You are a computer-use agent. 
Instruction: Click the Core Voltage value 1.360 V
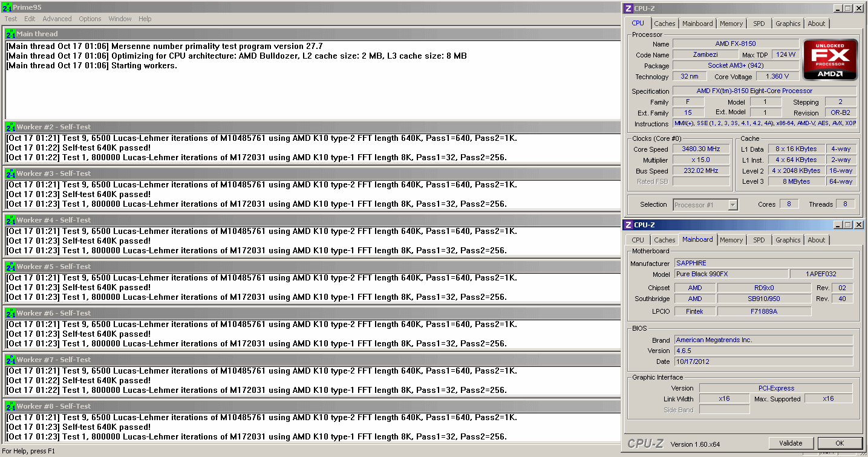tap(777, 77)
